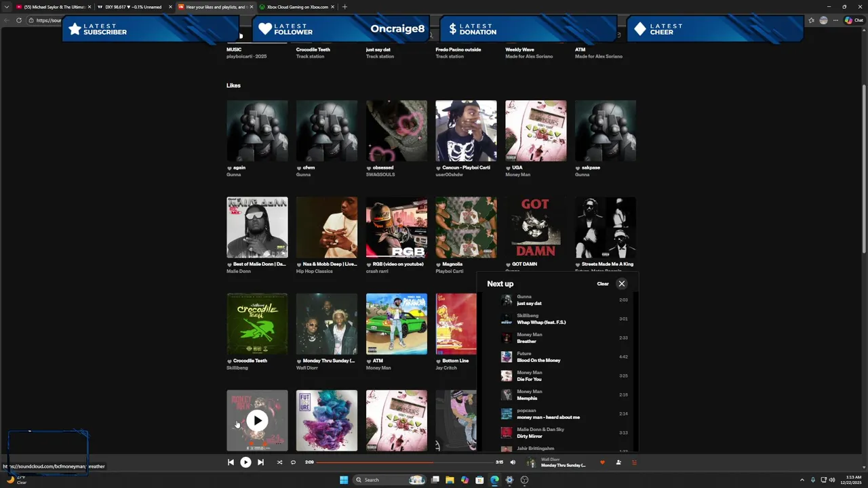868x488 pixels.
Task: Open 'Monday Thru Sunday' title in player bar
Action: [x=563, y=466]
